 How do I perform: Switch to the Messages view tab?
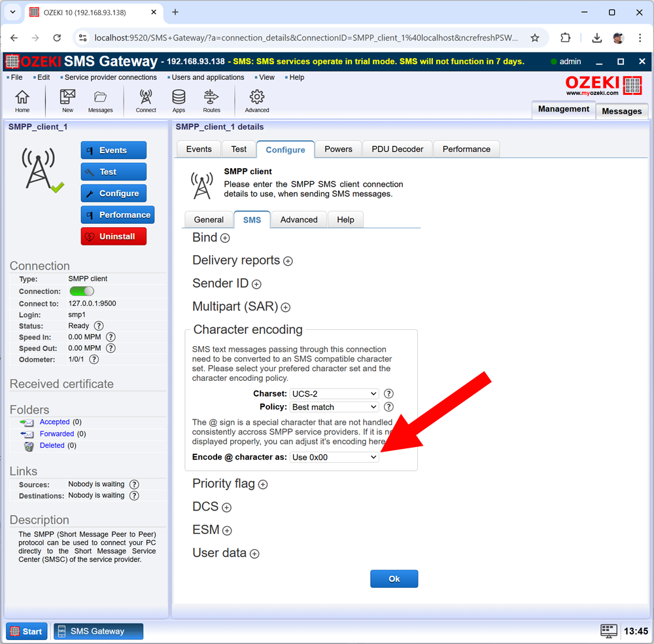click(621, 111)
